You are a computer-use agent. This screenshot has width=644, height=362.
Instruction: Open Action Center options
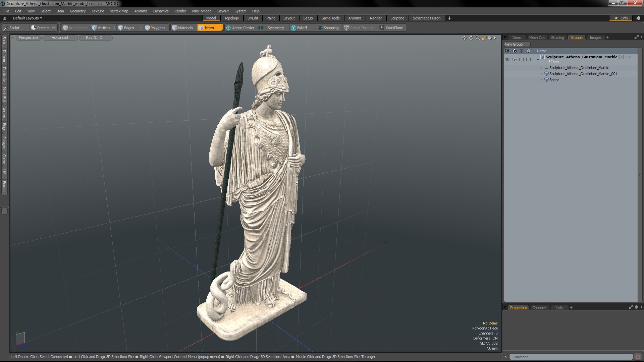click(240, 28)
